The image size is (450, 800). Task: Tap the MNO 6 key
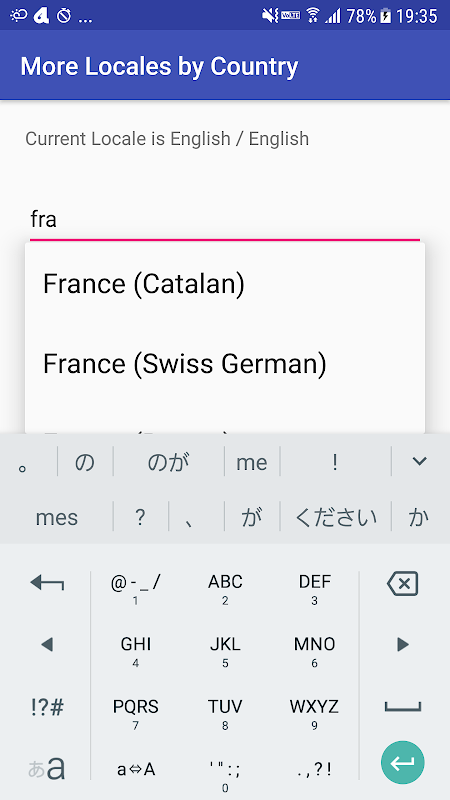[314, 650]
